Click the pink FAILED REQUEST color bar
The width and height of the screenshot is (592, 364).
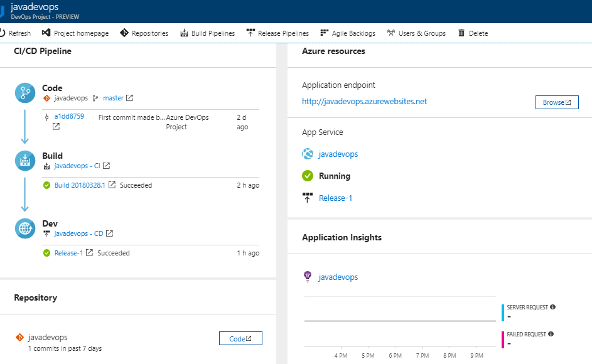[503, 340]
